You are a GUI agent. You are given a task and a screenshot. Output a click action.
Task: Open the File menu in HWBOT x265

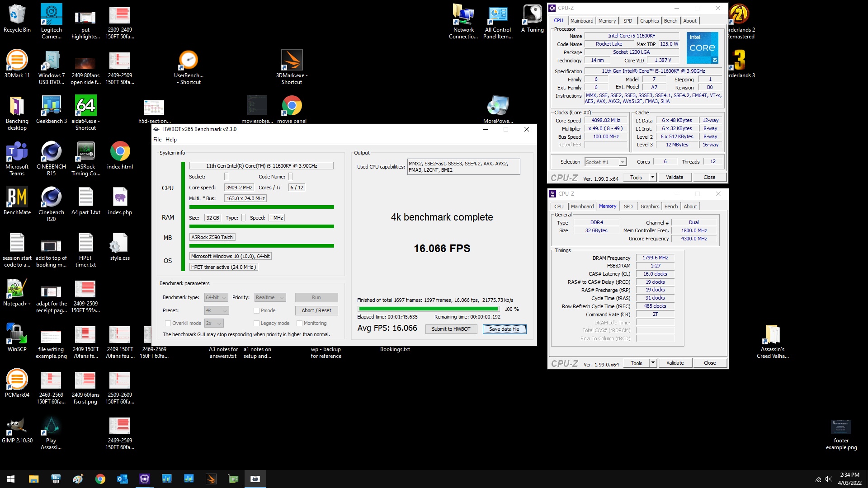click(157, 140)
